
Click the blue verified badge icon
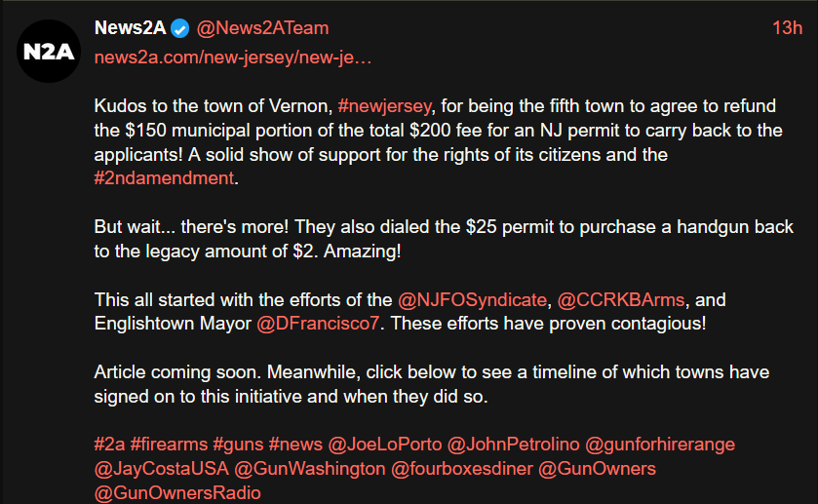click(180, 28)
